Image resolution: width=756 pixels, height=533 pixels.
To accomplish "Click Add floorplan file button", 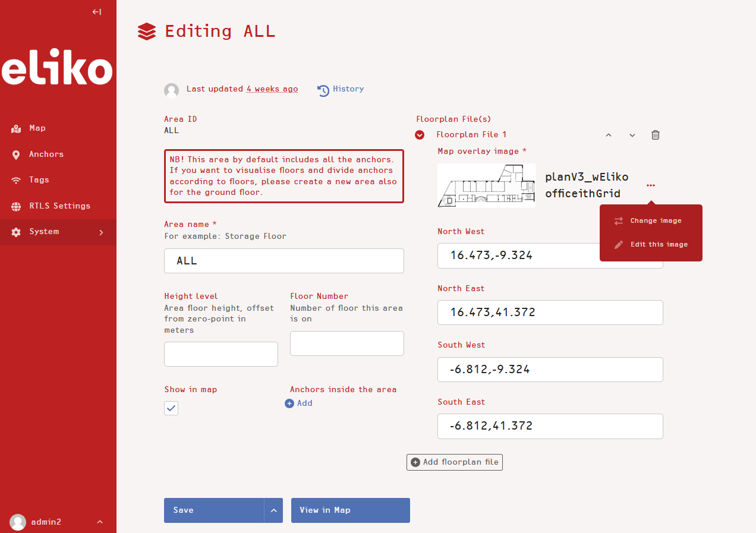I will (455, 462).
